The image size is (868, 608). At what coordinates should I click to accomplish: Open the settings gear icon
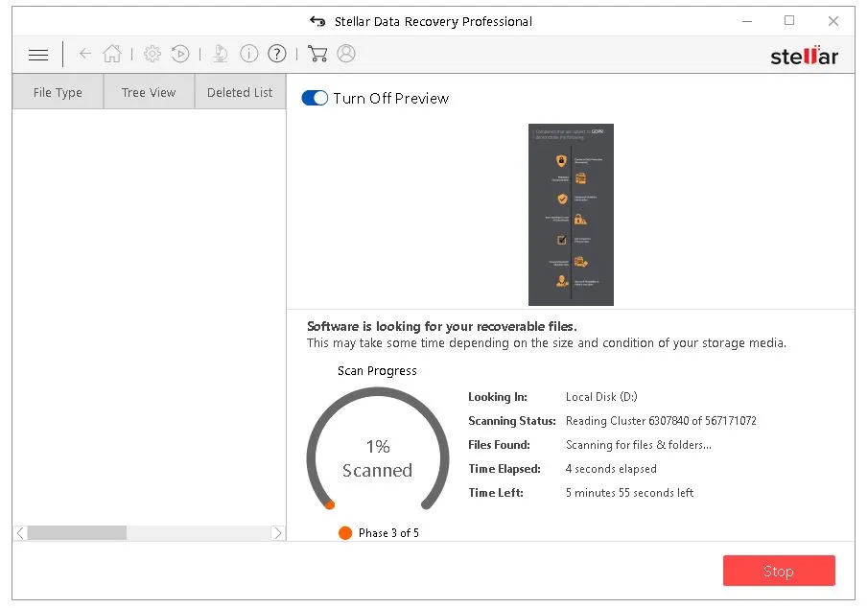[152, 54]
